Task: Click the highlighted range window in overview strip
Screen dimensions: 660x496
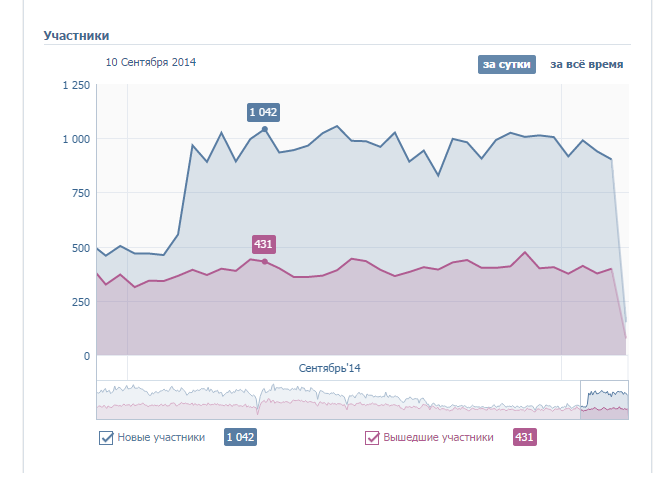Action: (x=604, y=401)
